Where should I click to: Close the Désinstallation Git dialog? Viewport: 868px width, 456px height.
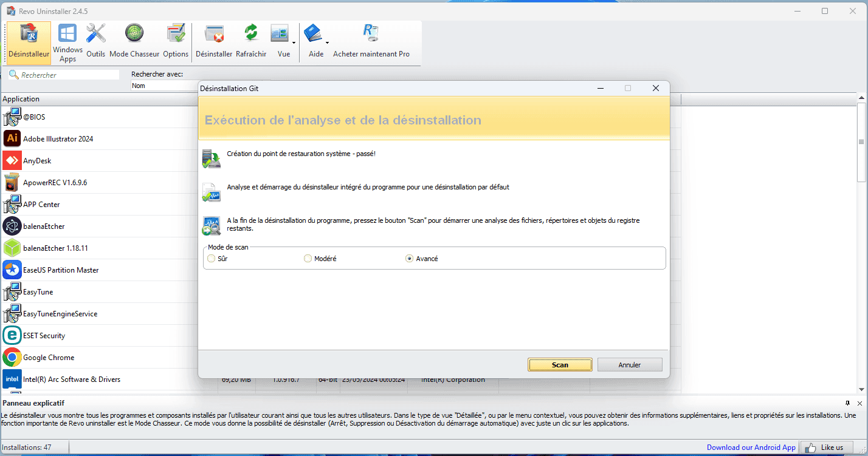(x=656, y=88)
